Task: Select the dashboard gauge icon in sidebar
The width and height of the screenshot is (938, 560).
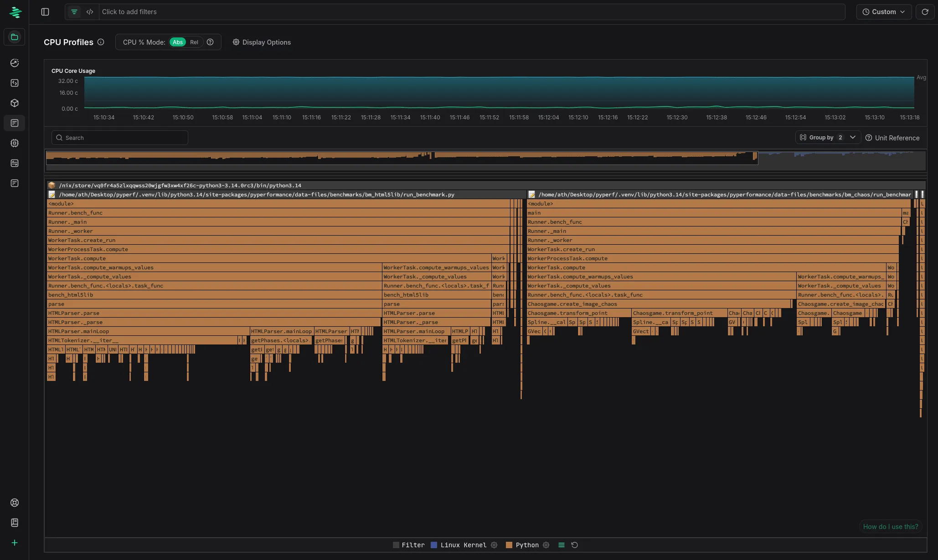Action: [x=15, y=63]
